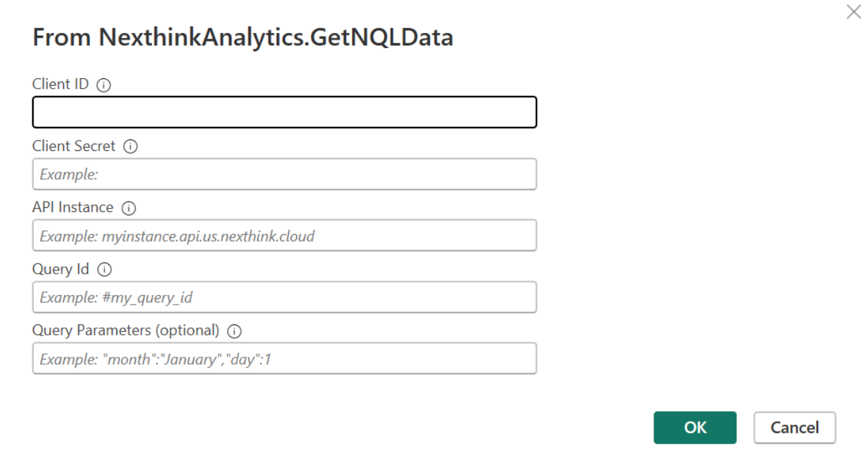
Task: Show info tooltip for Client Secret
Action: click(130, 147)
